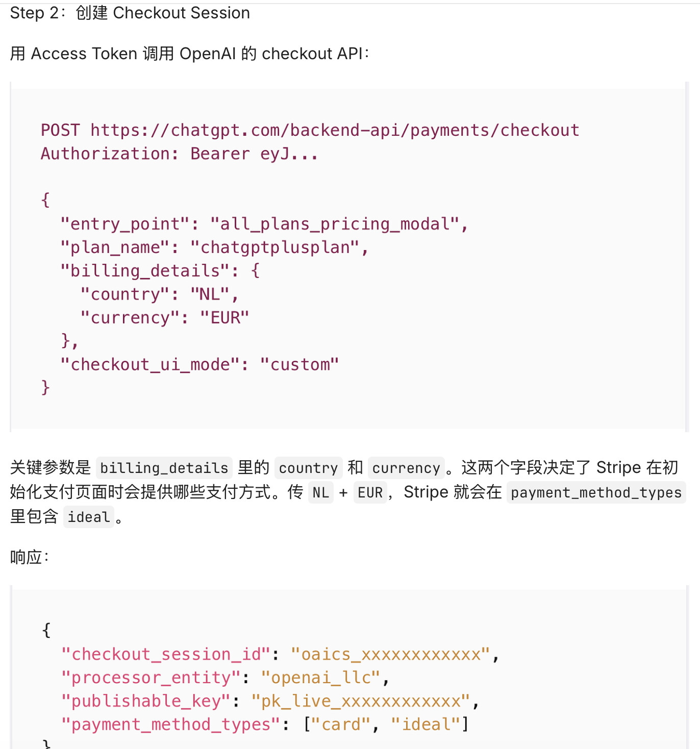
Task: Click the "processor_entity" openai_llc line
Action: click(x=225, y=678)
